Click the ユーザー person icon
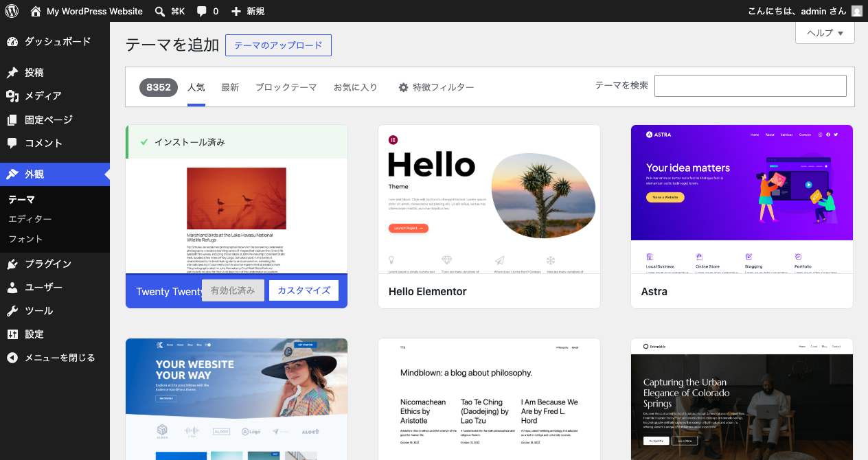The image size is (868, 460). (x=12, y=288)
